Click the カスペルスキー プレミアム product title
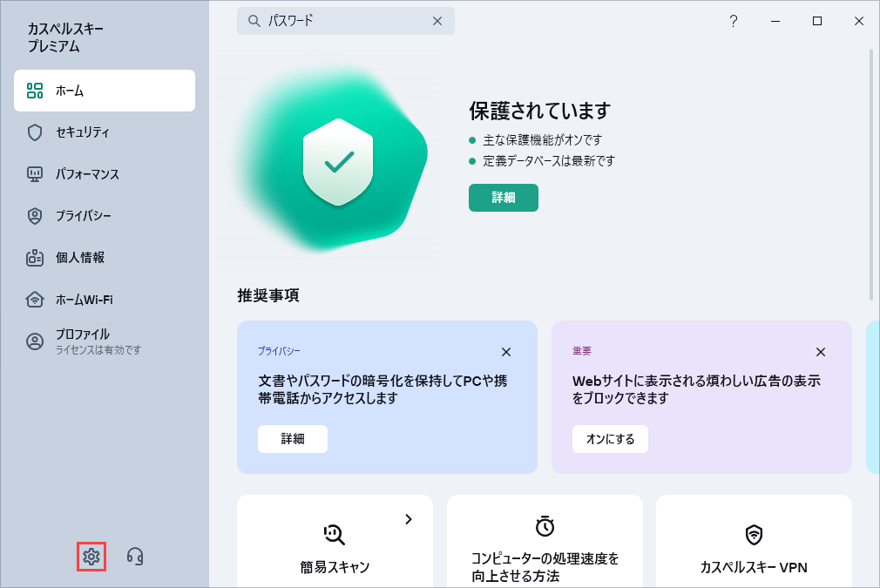The image size is (880, 588). tap(65, 37)
